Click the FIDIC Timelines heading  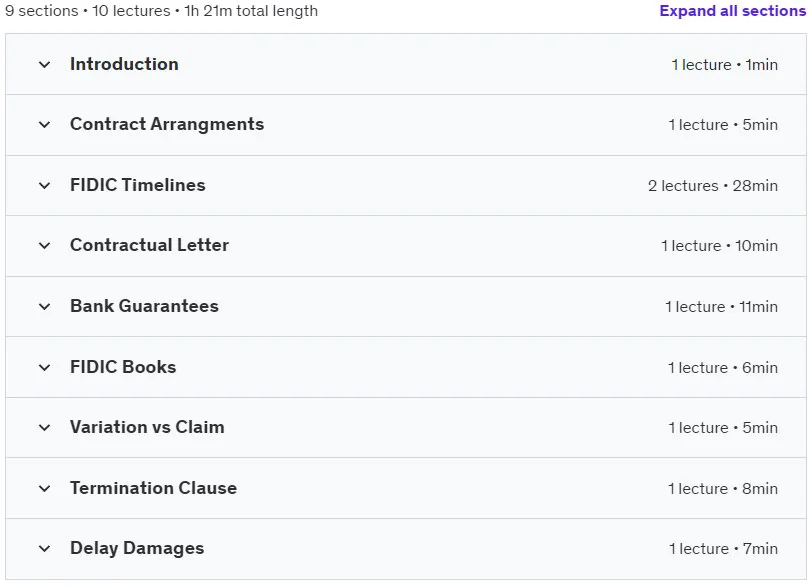coord(138,185)
